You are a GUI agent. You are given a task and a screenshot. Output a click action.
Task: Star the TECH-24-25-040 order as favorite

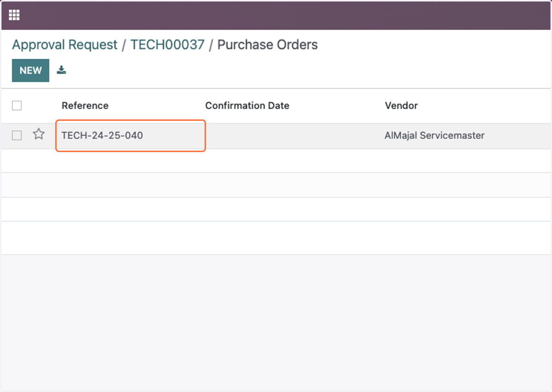39,135
